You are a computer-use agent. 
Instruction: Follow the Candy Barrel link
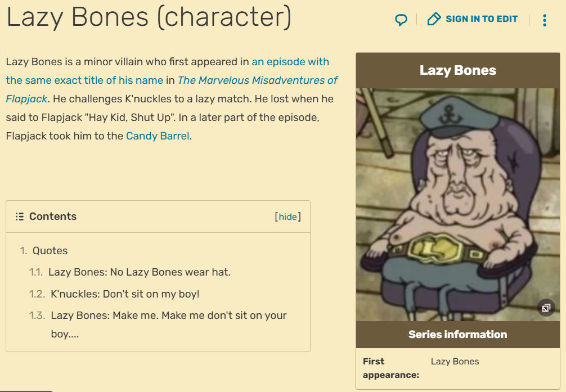158,136
